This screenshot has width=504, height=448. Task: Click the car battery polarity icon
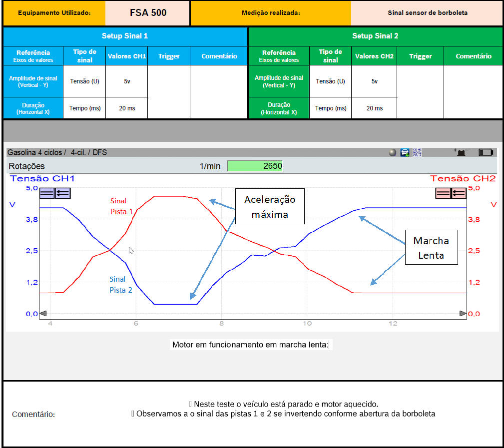[x=460, y=152]
